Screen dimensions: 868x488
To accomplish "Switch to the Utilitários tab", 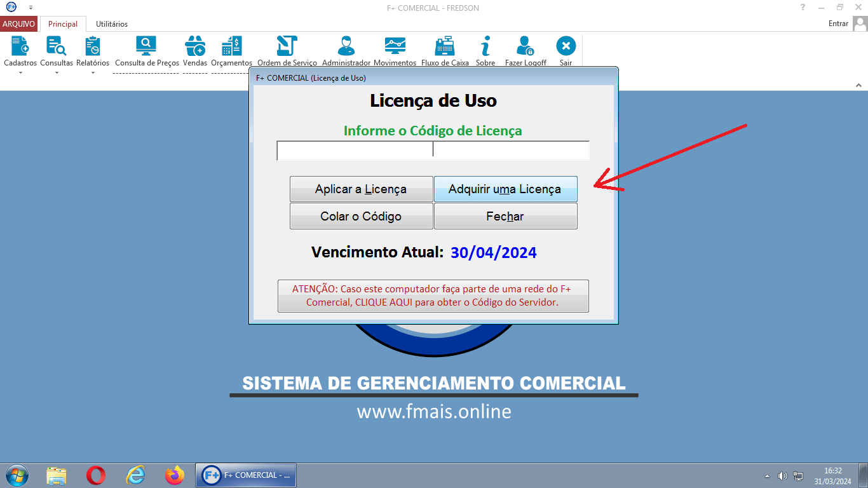I will point(112,24).
